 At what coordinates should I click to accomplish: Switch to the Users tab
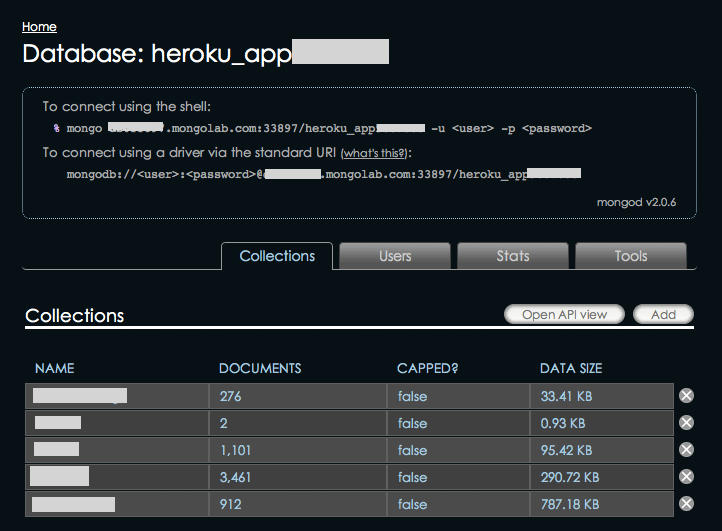click(x=395, y=256)
